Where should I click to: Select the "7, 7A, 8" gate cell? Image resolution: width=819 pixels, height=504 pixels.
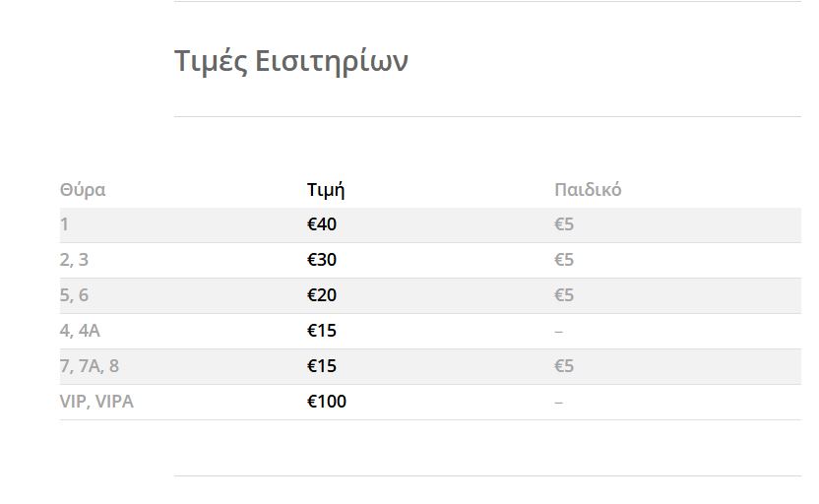[x=90, y=366]
